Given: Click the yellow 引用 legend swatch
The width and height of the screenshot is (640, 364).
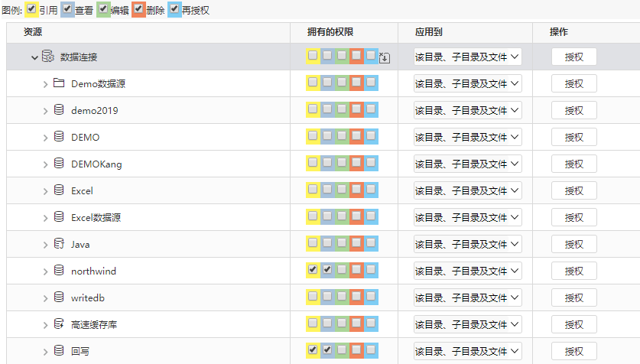Looking at the screenshot, I should (31, 9).
